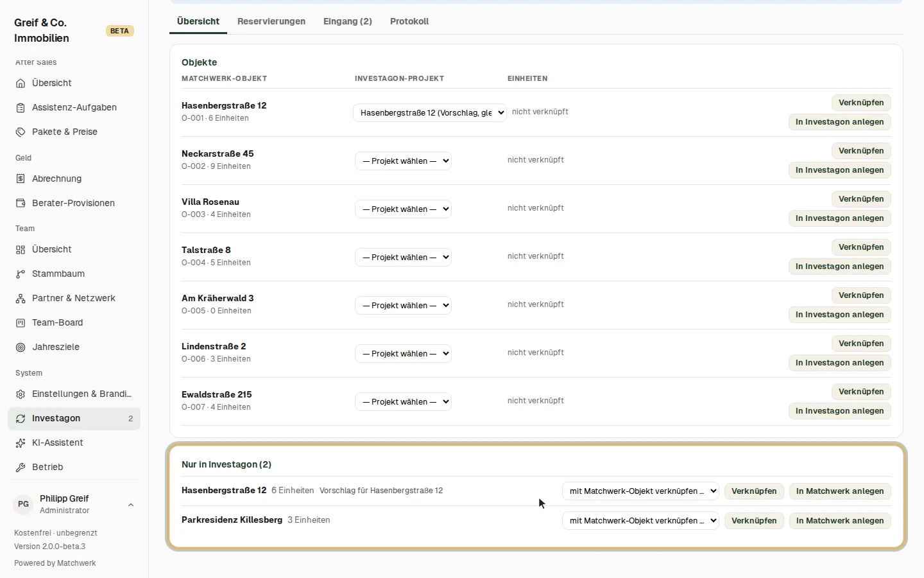Open project dropdown for Neckarstraße 45
This screenshot has height=578, width=924.
coord(403,161)
